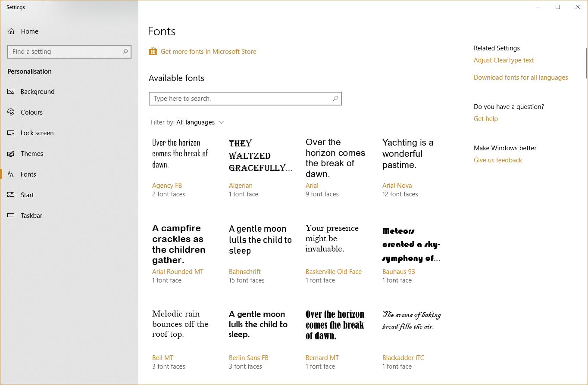Click the Get help link
The height and width of the screenshot is (385, 588).
[485, 119]
